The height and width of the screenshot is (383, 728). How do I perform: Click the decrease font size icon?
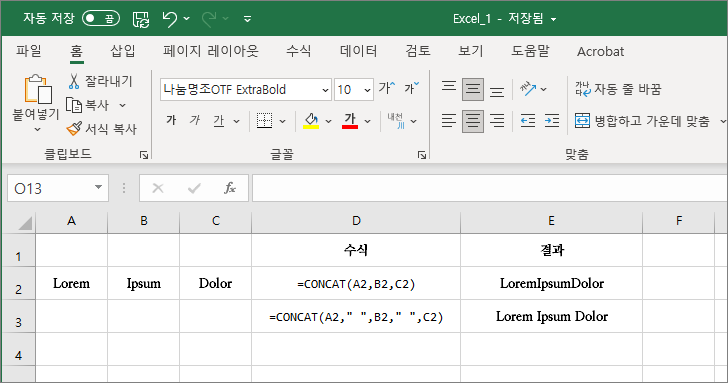[x=411, y=88]
